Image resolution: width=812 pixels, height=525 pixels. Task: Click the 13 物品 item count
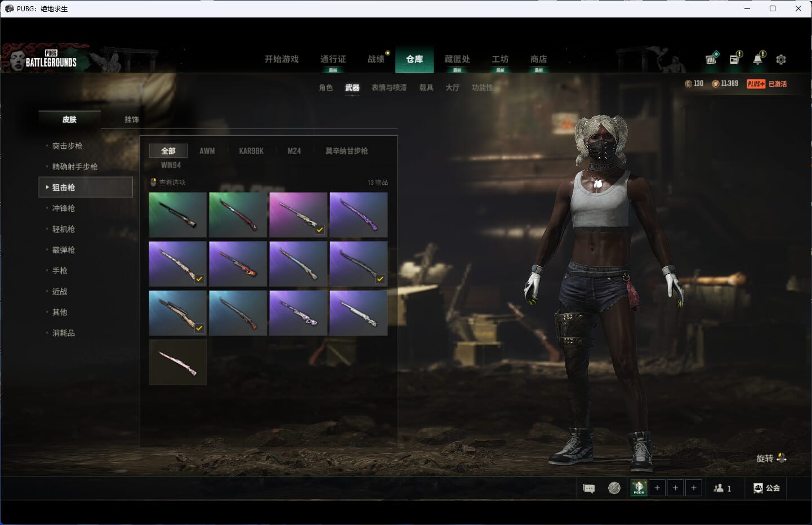pos(377,183)
